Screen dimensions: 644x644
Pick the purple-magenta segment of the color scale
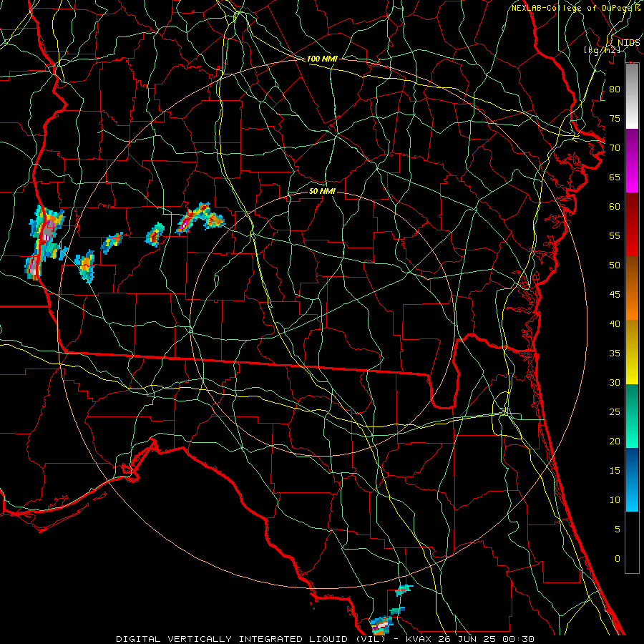632,160
